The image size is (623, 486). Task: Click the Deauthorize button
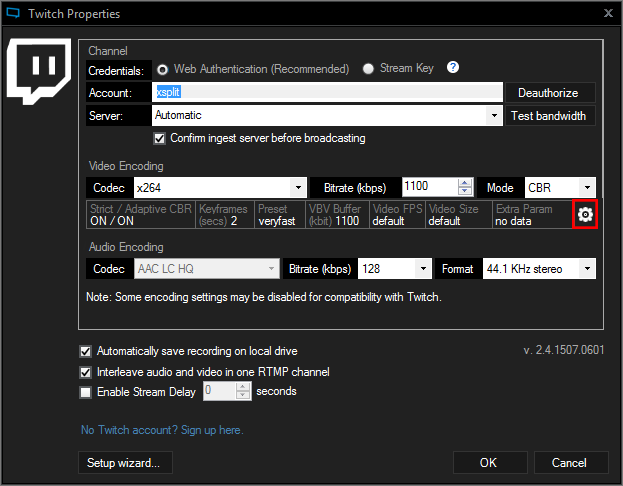point(548,92)
